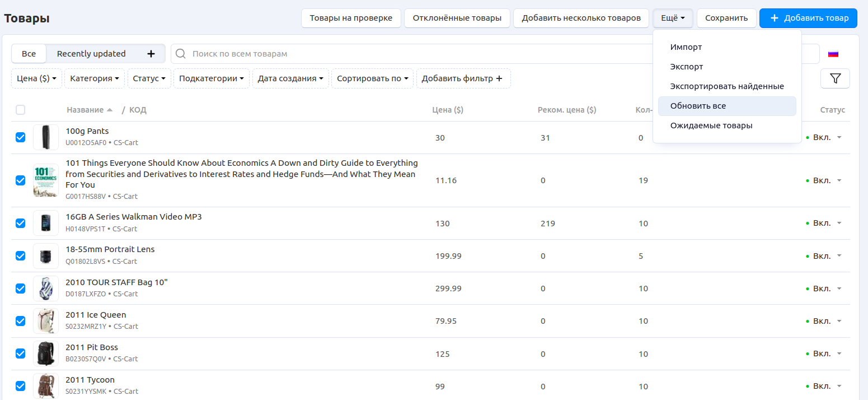Open the Категория filter dropdown
868x400 pixels.
pos(95,78)
